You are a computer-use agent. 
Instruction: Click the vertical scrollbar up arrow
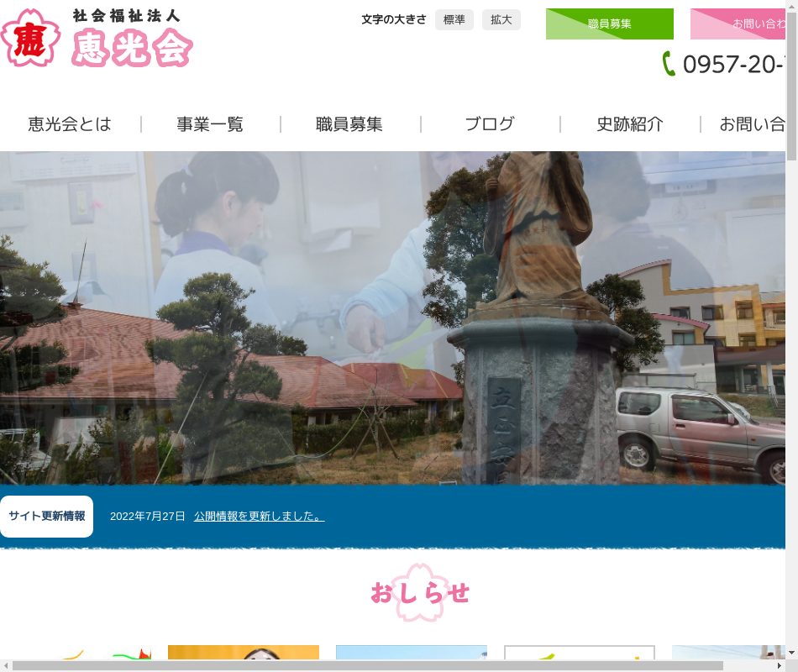(x=791, y=7)
